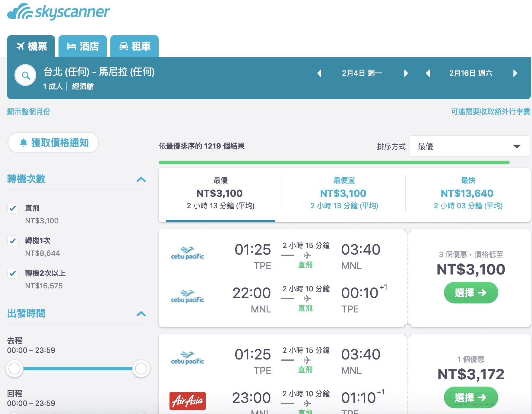Go to next departure date after 2月4日

(406, 73)
